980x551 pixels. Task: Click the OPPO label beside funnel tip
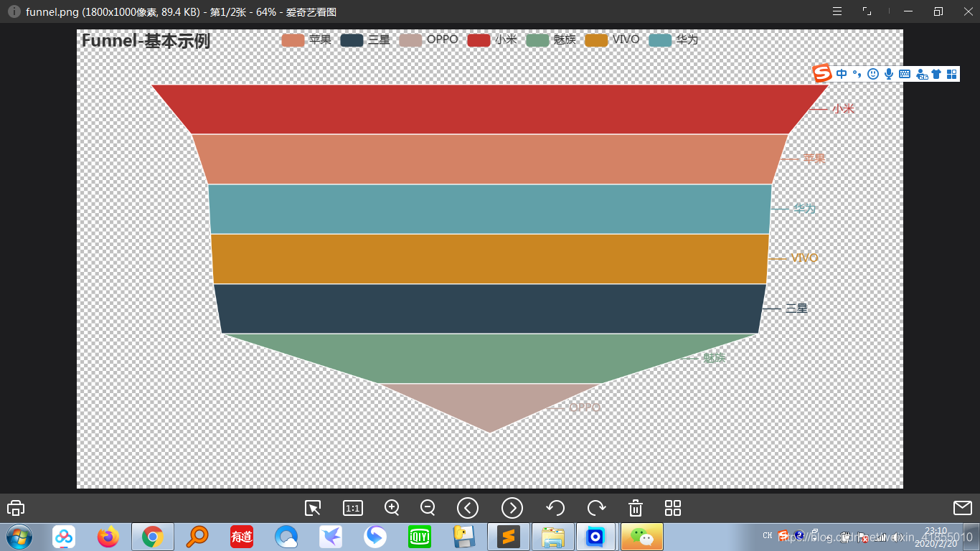point(585,408)
